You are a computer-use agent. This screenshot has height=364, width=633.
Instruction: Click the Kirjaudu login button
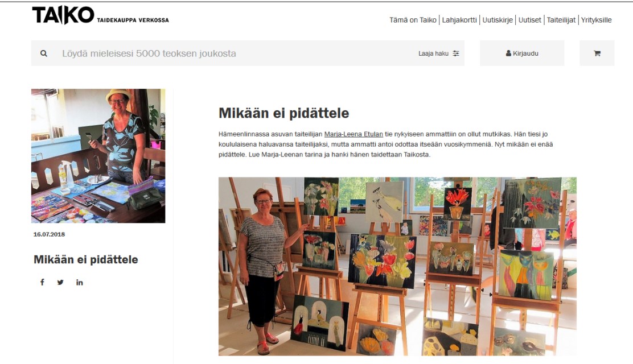coord(522,53)
